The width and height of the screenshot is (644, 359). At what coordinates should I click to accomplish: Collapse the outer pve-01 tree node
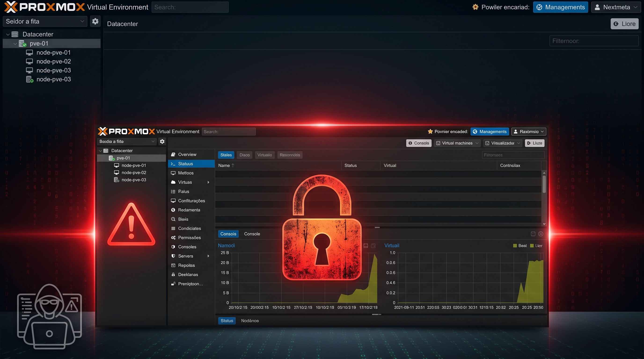[15, 44]
